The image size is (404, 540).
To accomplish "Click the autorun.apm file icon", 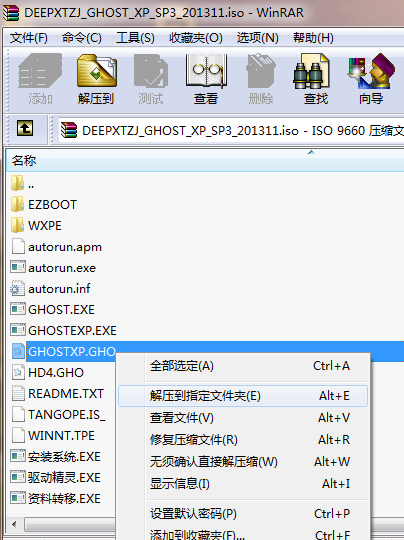I will point(18,246).
